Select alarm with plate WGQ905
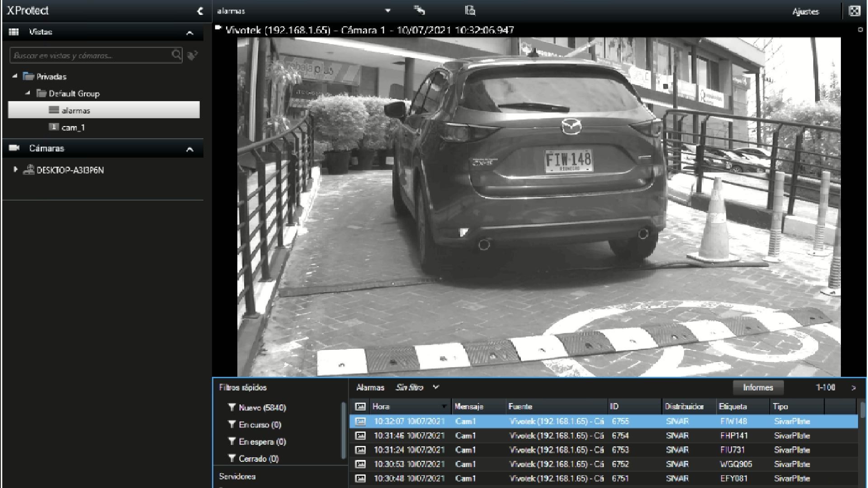 pyautogui.click(x=604, y=464)
